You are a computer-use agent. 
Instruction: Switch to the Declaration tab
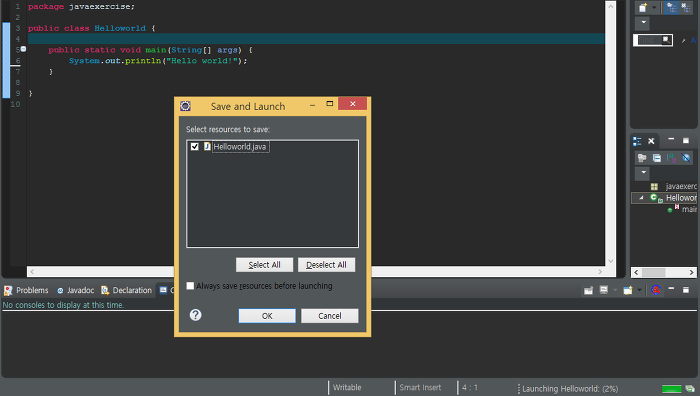click(x=126, y=290)
